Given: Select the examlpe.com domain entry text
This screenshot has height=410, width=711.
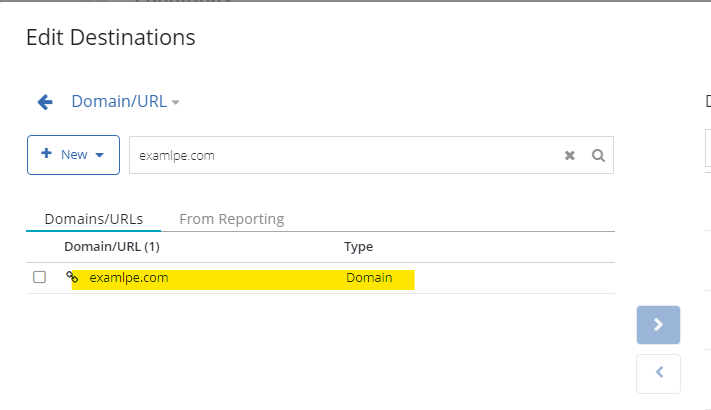Looking at the screenshot, I should coord(129,278).
